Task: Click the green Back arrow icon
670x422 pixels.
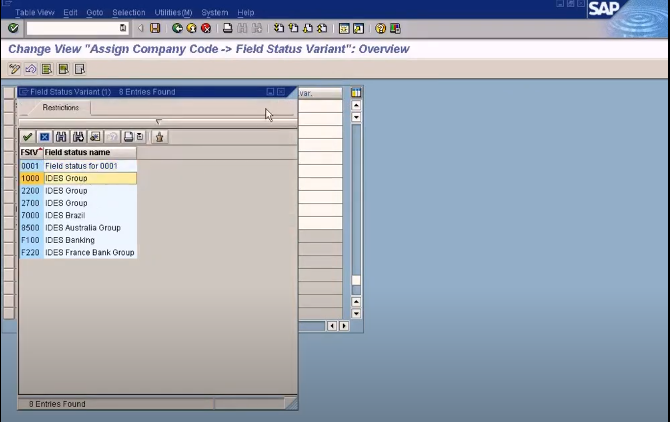Action: [177, 29]
